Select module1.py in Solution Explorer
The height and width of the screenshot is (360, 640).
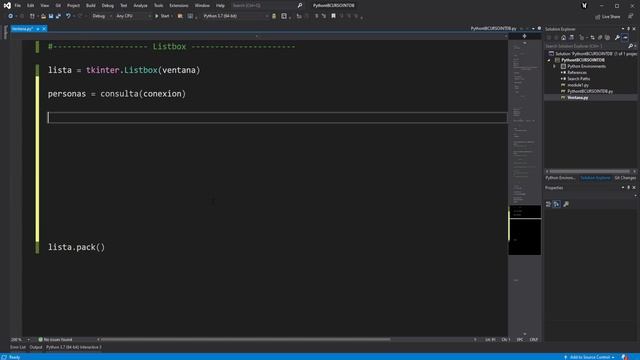click(x=578, y=85)
